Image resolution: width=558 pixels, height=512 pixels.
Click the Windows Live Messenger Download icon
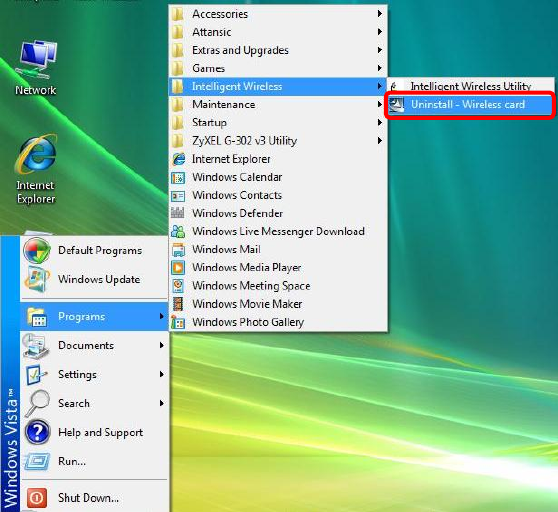tap(178, 231)
